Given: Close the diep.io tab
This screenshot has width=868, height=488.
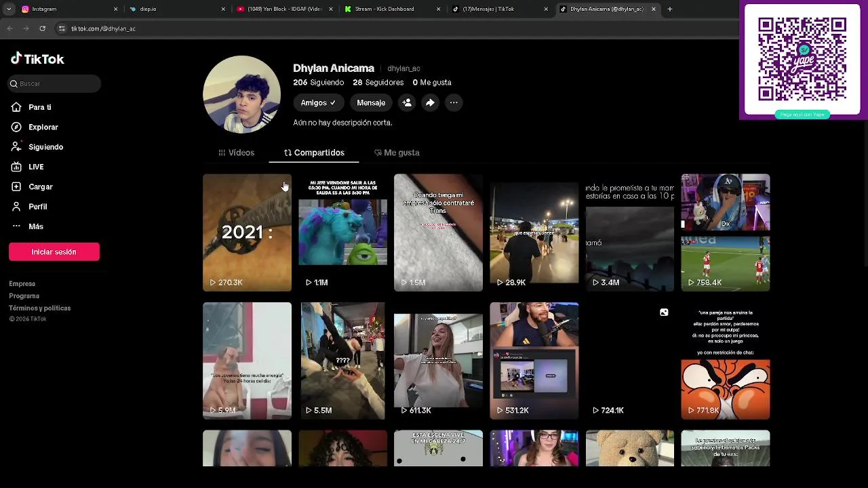Looking at the screenshot, I should tap(223, 9).
